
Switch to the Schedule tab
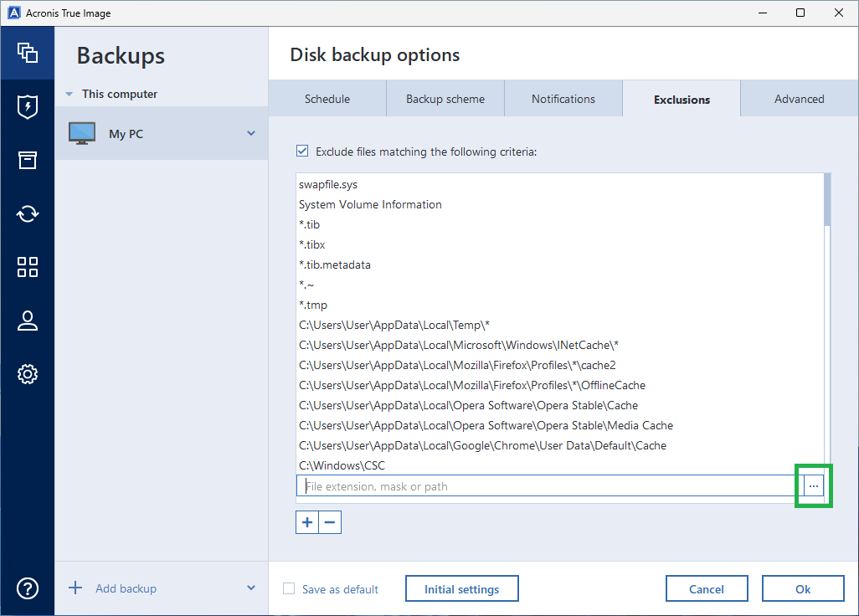pyautogui.click(x=327, y=98)
